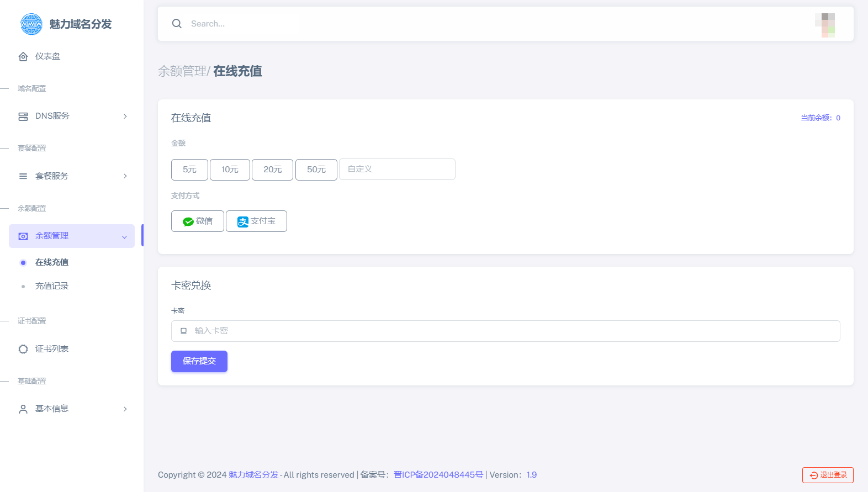Image resolution: width=868 pixels, height=492 pixels.
Task: Click the 余额管理 wallet icon
Action: pyautogui.click(x=23, y=236)
